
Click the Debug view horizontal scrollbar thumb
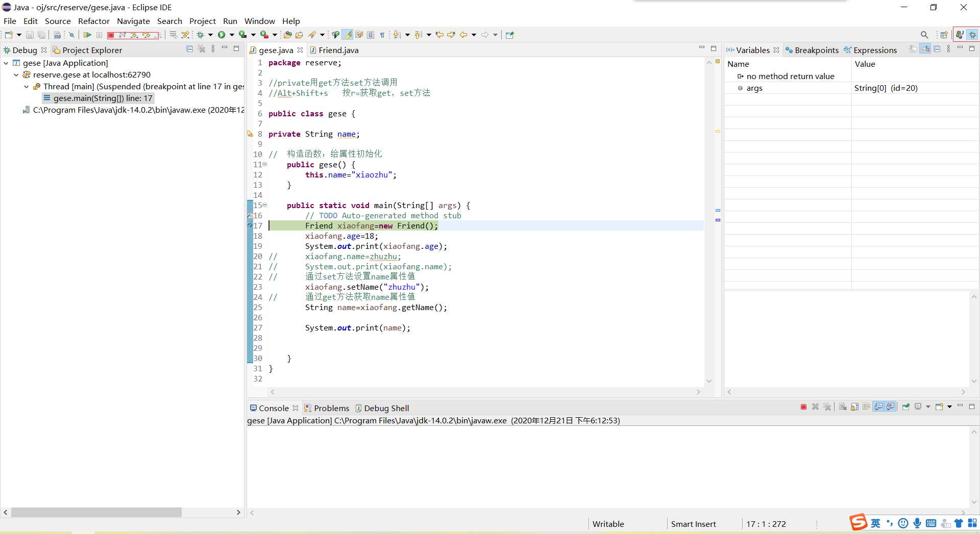tap(96, 512)
